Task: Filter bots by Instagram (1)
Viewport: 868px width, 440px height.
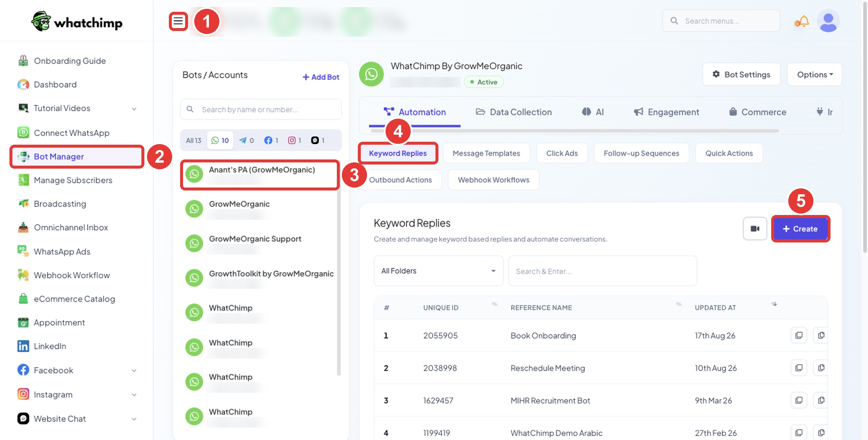Action: 295,141
